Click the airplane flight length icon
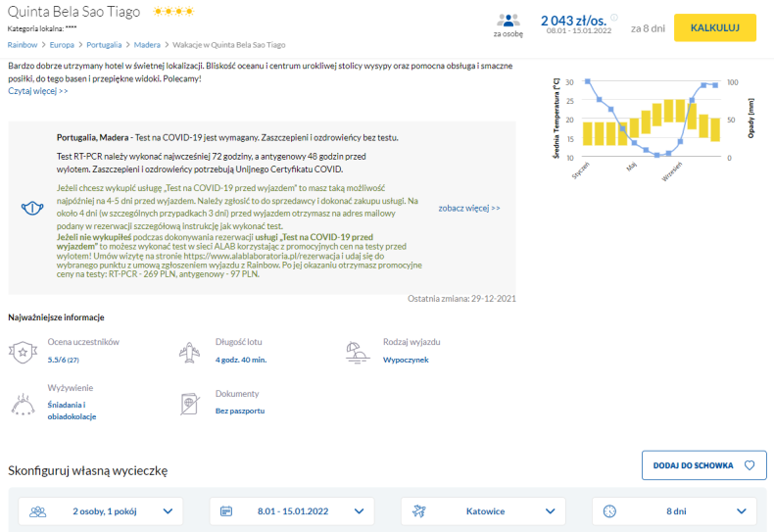 tap(189, 352)
